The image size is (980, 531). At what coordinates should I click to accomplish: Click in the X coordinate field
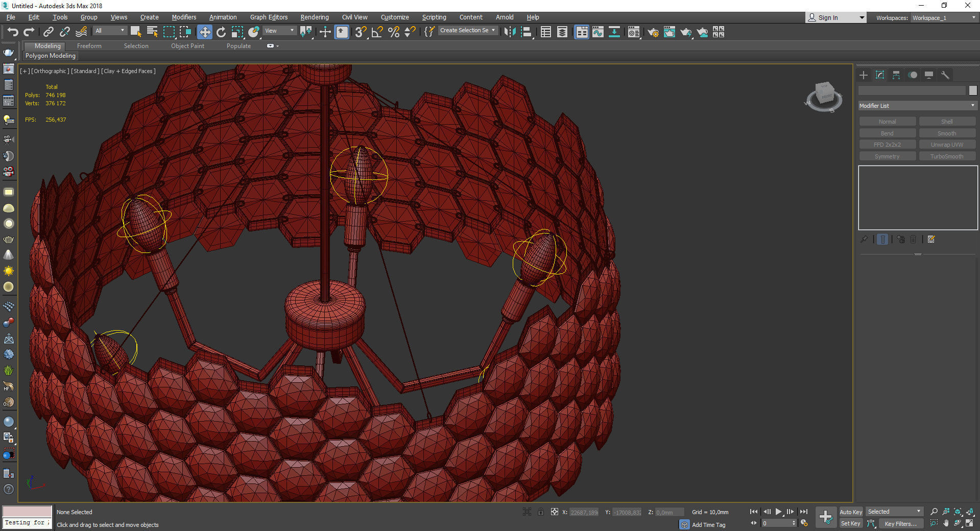click(584, 512)
